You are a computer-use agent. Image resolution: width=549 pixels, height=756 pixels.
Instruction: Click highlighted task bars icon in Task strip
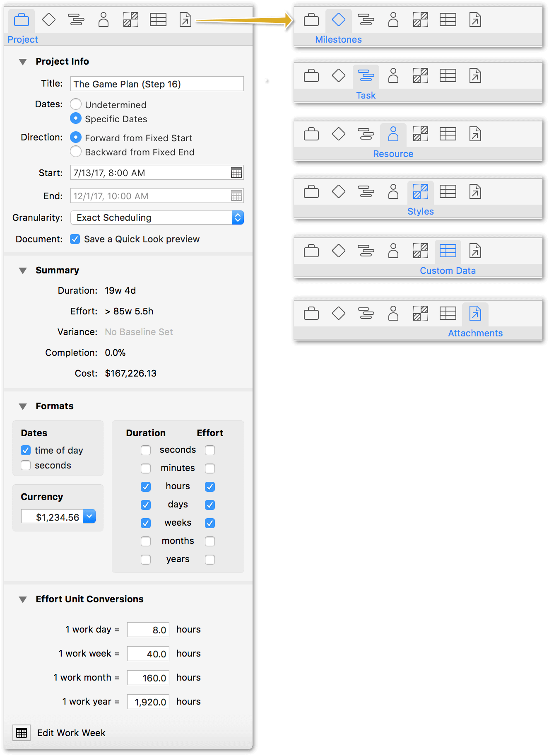pyautogui.click(x=366, y=75)
